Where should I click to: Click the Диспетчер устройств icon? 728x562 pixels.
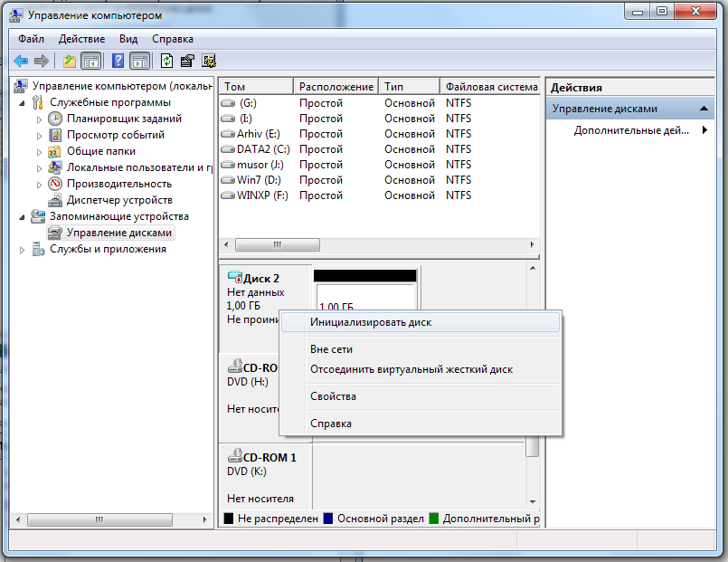[55, 200]
